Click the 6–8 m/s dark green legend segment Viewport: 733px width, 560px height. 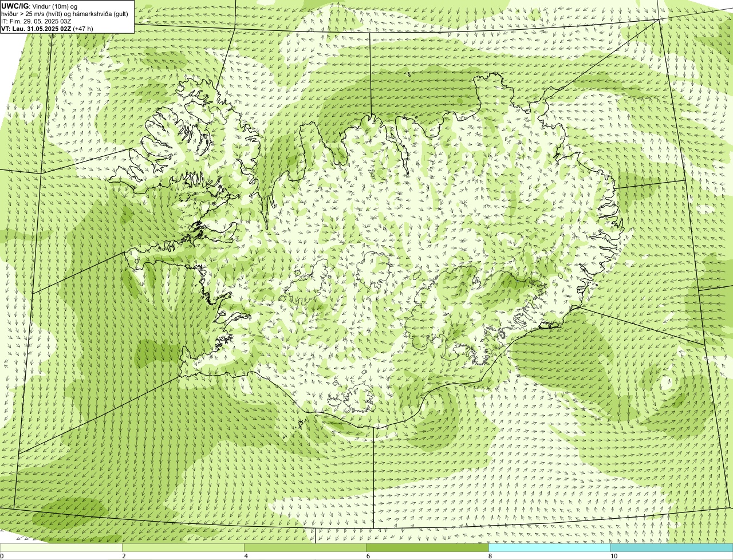(x=427, y=547)
